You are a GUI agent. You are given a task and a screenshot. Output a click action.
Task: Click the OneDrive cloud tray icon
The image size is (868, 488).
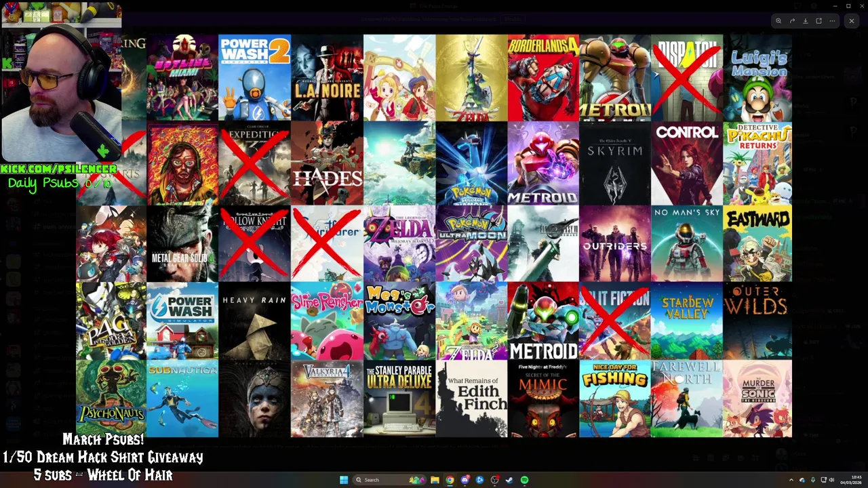(802, 480)
